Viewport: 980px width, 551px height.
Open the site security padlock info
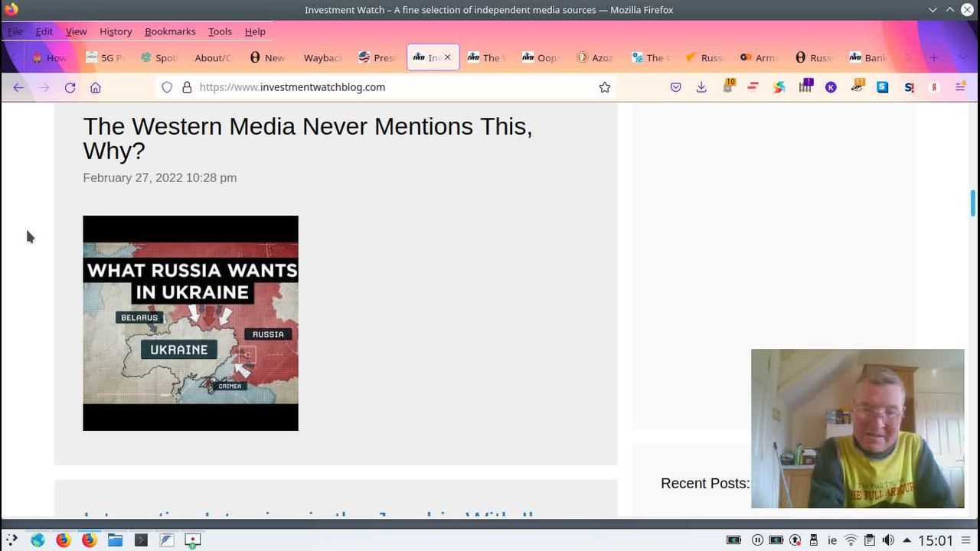187,87
